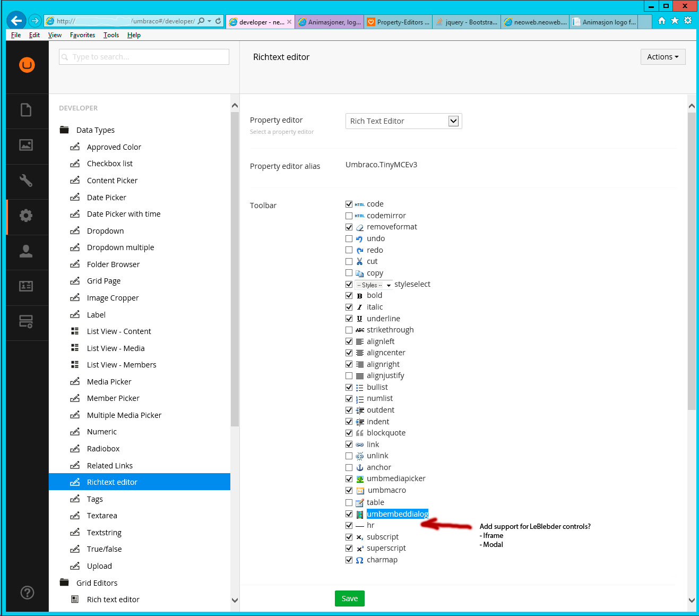Open the Members section ID card icon

pyautogui.click(x=26, y=286)
